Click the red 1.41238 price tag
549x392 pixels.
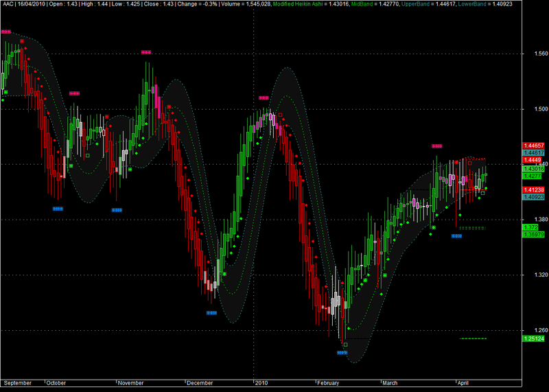[x=534, y=190]
